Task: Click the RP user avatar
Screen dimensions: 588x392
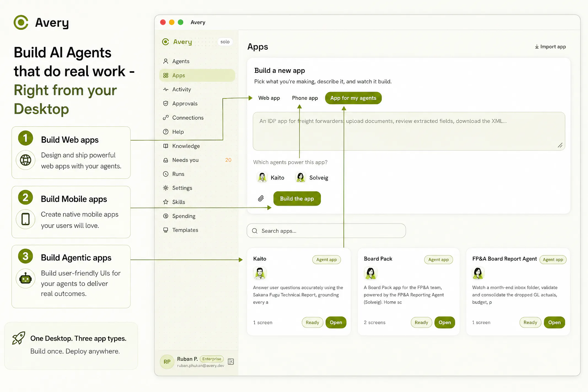Action: (167, 362)
